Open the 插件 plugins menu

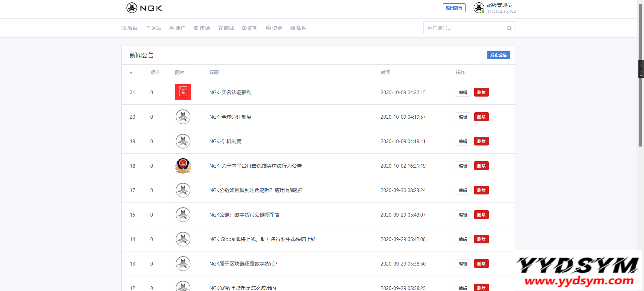(x=298, y=28)
